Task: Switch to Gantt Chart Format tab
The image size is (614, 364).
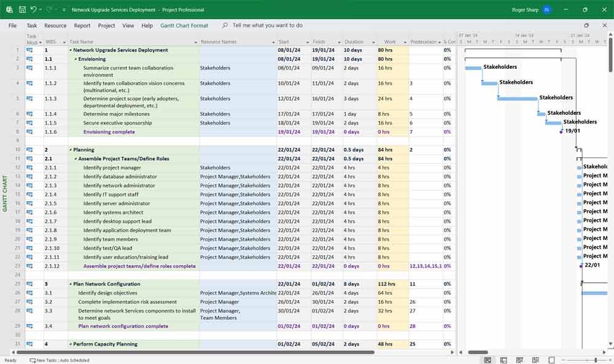Action: click(184, 26)
